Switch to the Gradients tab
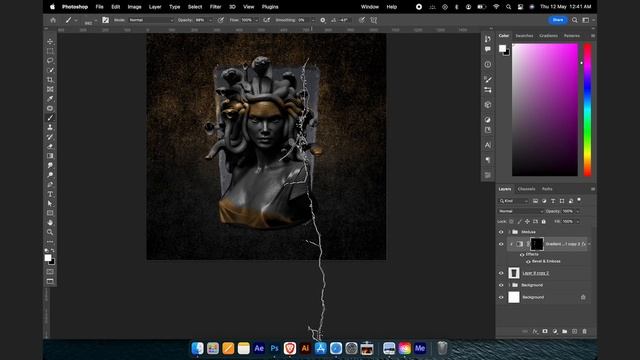The image size is (640, 360). (548, 36)
